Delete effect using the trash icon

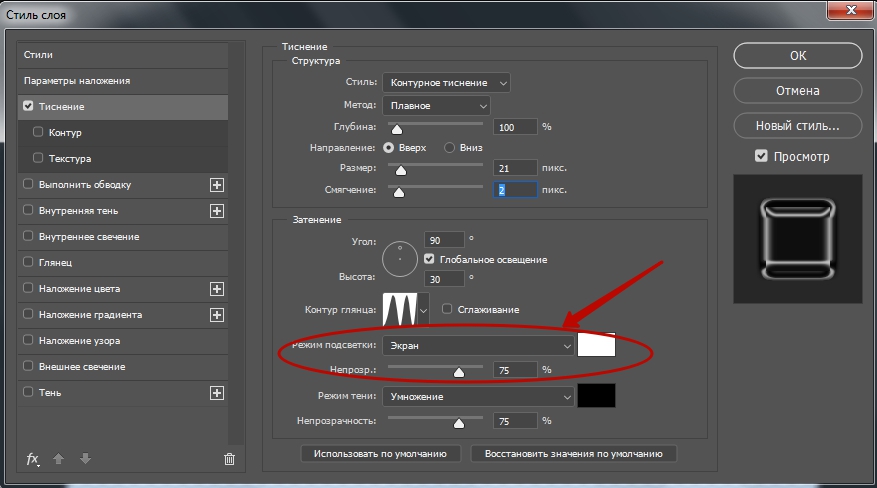[229, 459]
